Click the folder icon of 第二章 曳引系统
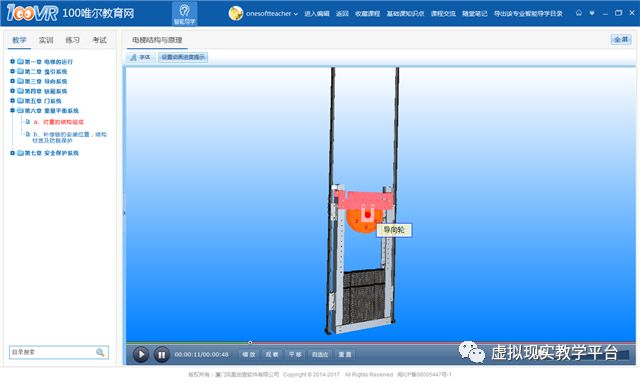 [x=20, y=71]
